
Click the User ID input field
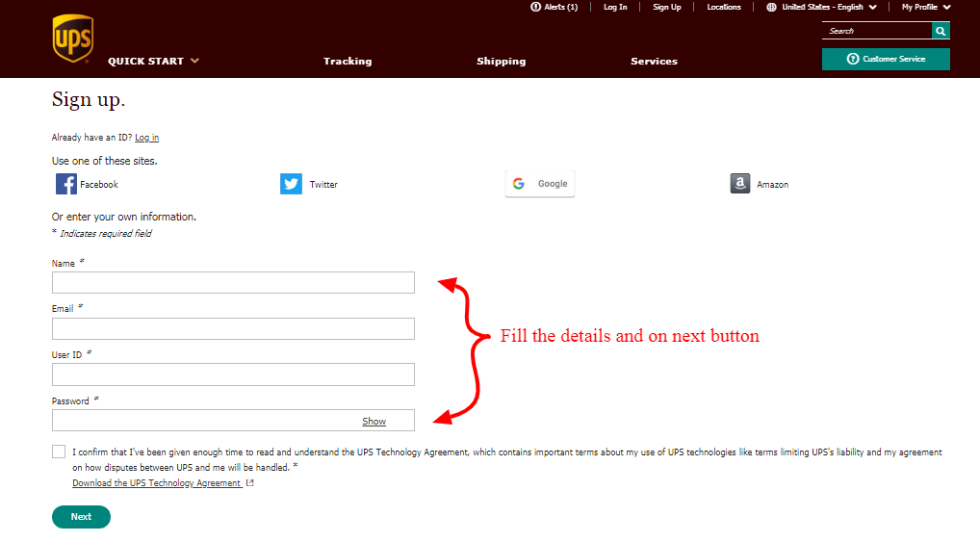click(x=233, y=374)
